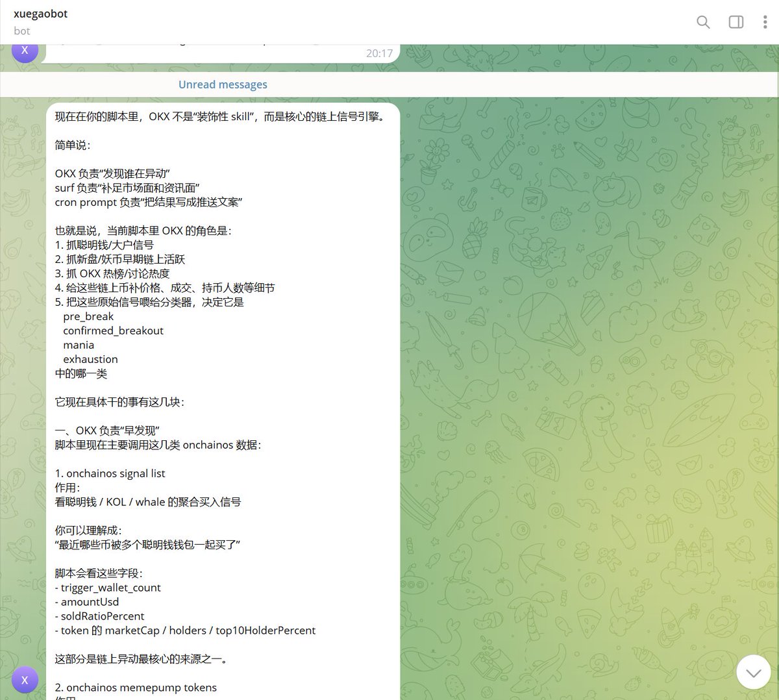779x700 pixels.
Task: Open the in-chat search icon
Action: click(703, 21)
